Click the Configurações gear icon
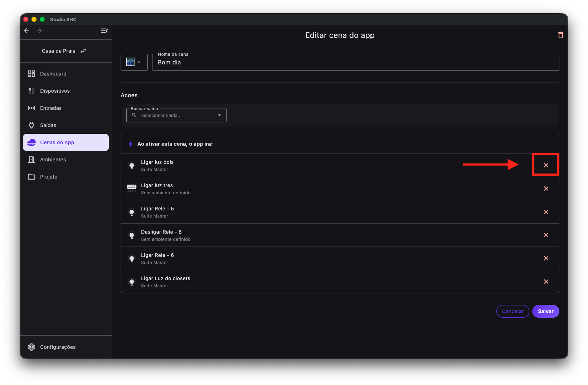Viewport: 588px width, 385px height. click(31, 347)
